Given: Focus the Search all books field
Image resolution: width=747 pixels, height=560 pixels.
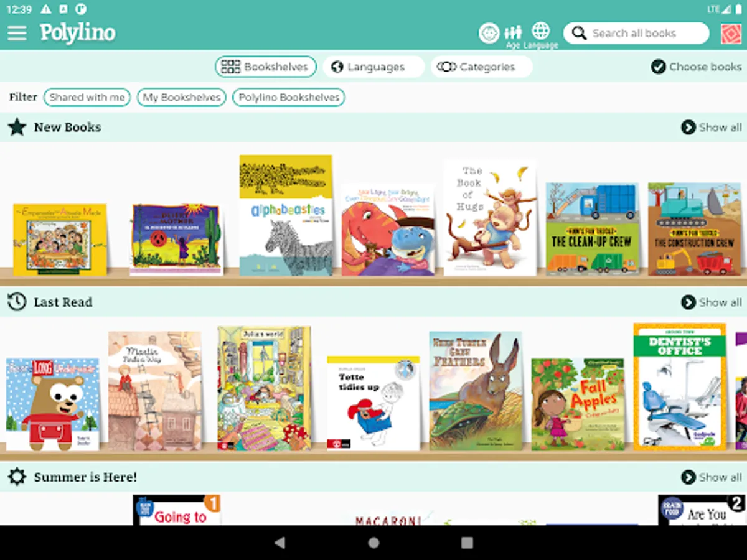Looking at the screenshot, I should (x=636, y=33).
